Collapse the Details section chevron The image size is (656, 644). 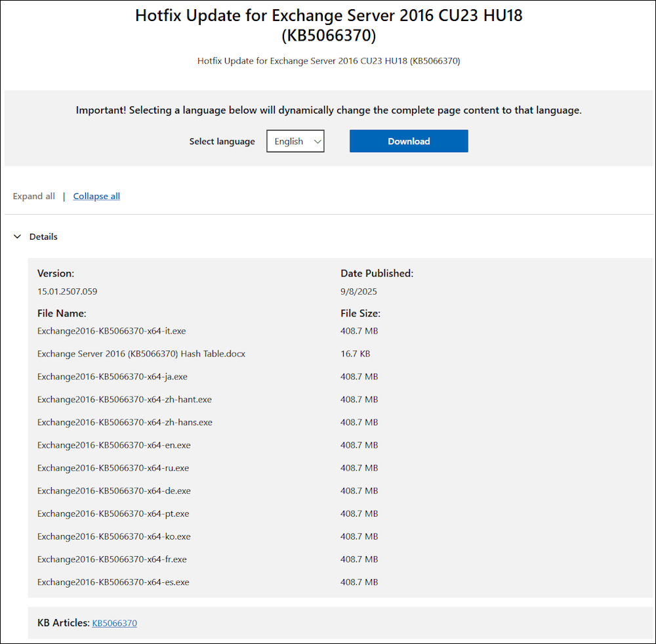click(x=18, y=237)
